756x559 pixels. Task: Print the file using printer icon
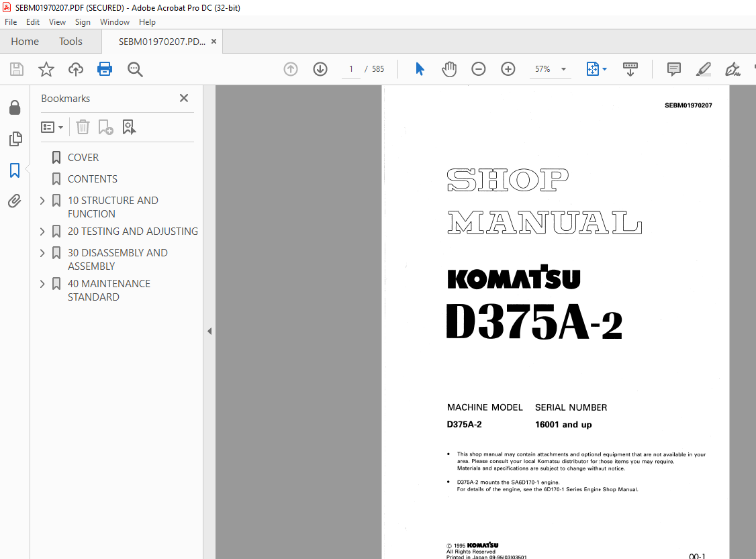click(105, 69)
